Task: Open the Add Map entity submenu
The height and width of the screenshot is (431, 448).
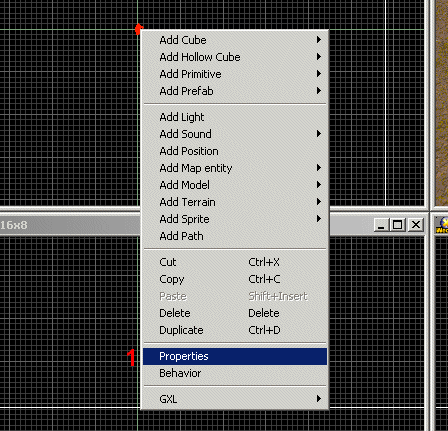Action: click(235, 168)
